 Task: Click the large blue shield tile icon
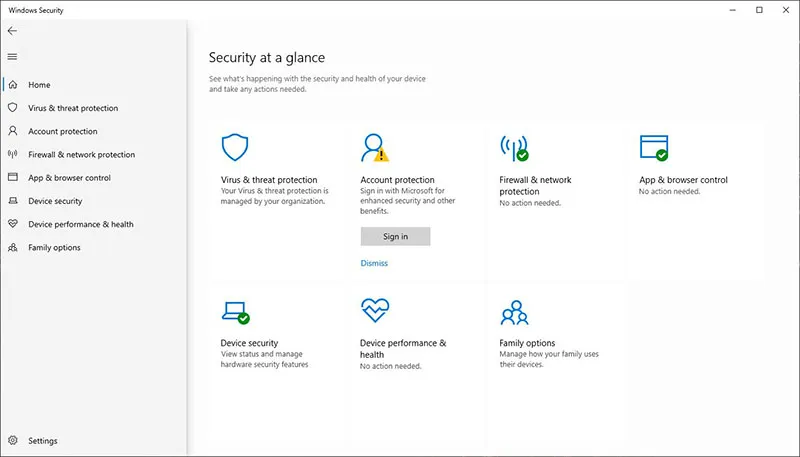[x=235, y=147]
